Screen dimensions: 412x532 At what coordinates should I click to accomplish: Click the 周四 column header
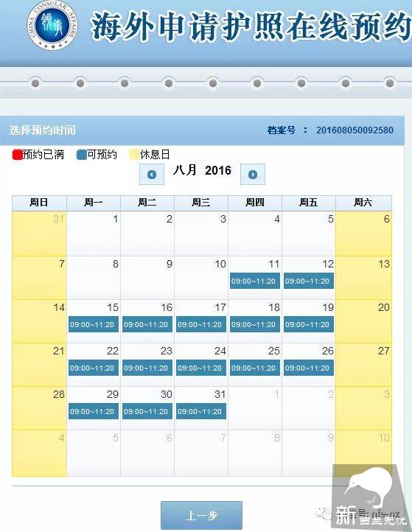(x=255, y=203)
